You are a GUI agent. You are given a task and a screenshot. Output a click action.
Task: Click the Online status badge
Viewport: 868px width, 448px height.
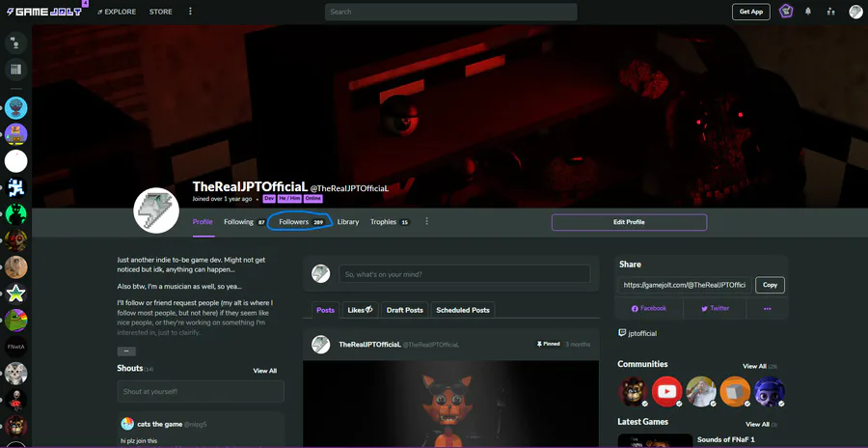tap(312, 199)
